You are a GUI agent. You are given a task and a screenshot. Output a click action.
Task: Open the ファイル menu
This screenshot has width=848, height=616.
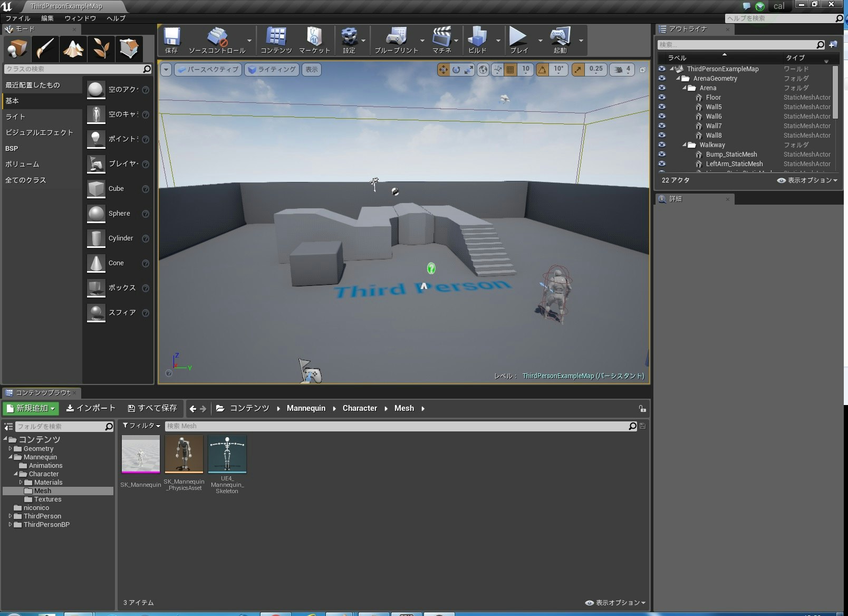pyautogui.click(x=18, y=18)
